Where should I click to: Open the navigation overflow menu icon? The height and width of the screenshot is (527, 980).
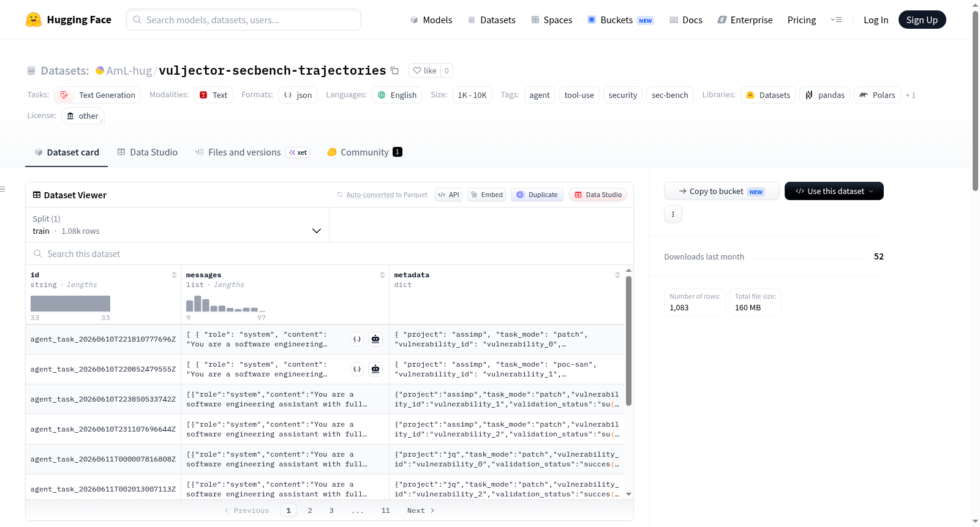click(836, 20)
